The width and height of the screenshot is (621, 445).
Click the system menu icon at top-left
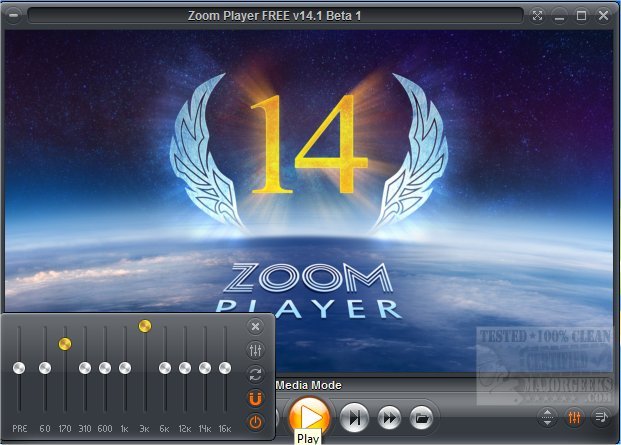tap(13, 16)
